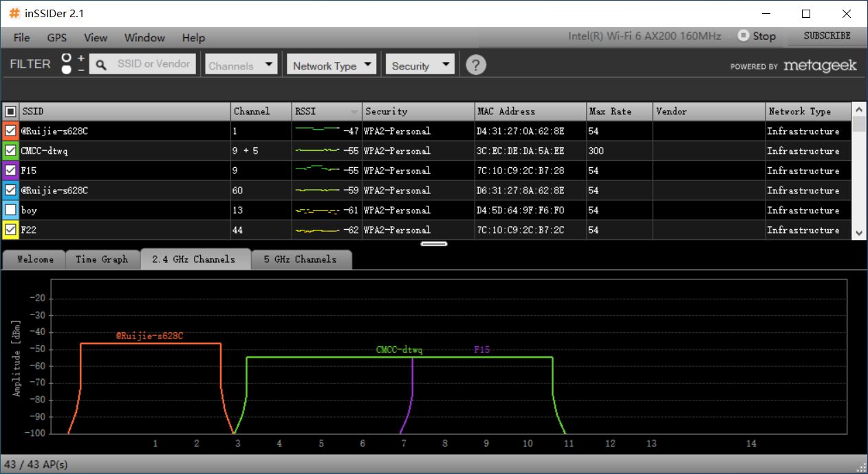The width and height of the screenshot is (868, 474).
Task: Select the MAC address D4:5D:64:9F:F6:F0 cell
Action: (530, 210)
